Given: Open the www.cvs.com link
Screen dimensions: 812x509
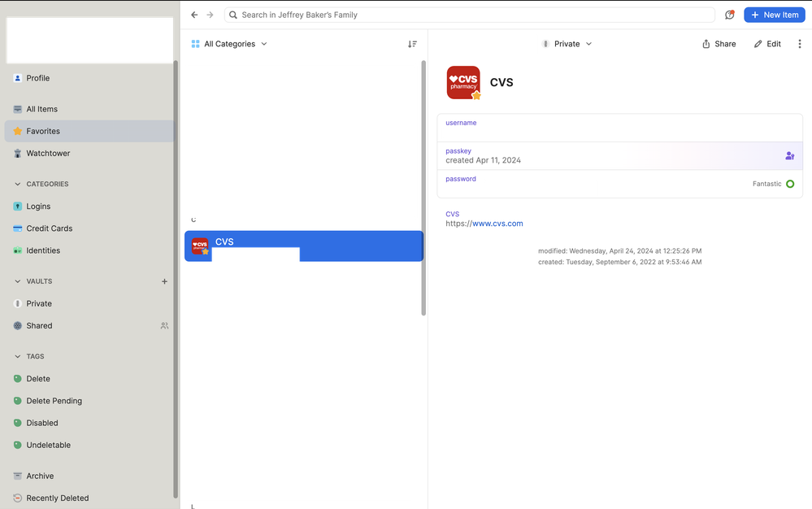Looking at the screenshot, I should [497, 224].
